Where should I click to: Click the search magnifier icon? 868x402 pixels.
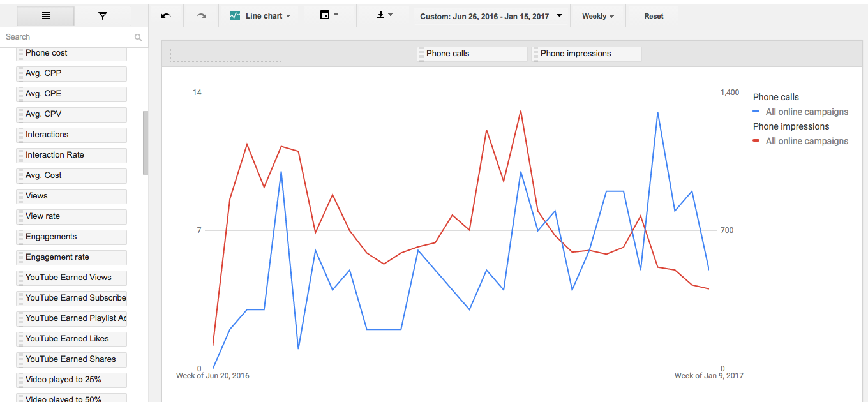click(x=138, y=37)
